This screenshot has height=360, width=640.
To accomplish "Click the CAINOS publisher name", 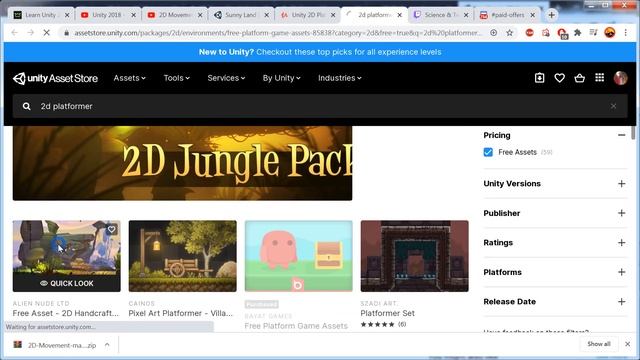I will [142, 304].
